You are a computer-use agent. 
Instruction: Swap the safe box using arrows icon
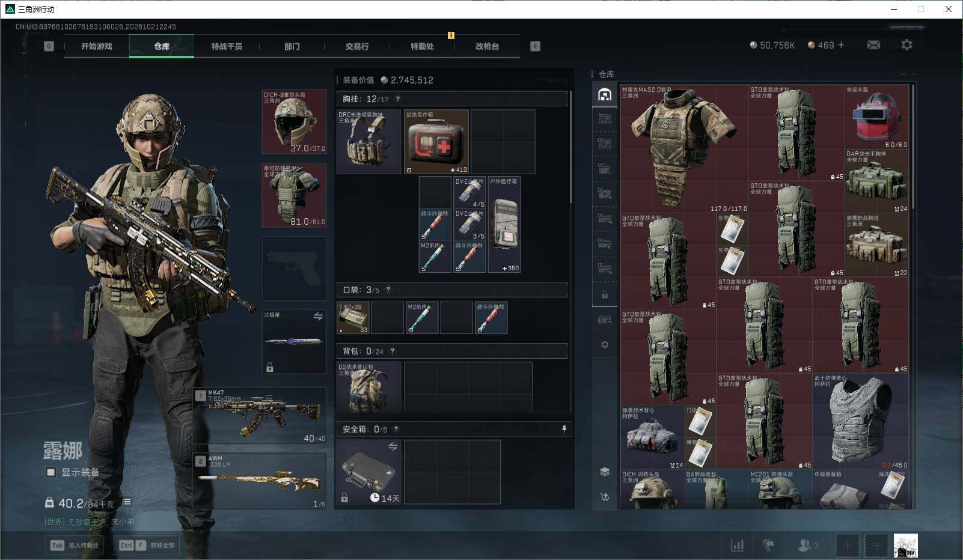(393, 446)
